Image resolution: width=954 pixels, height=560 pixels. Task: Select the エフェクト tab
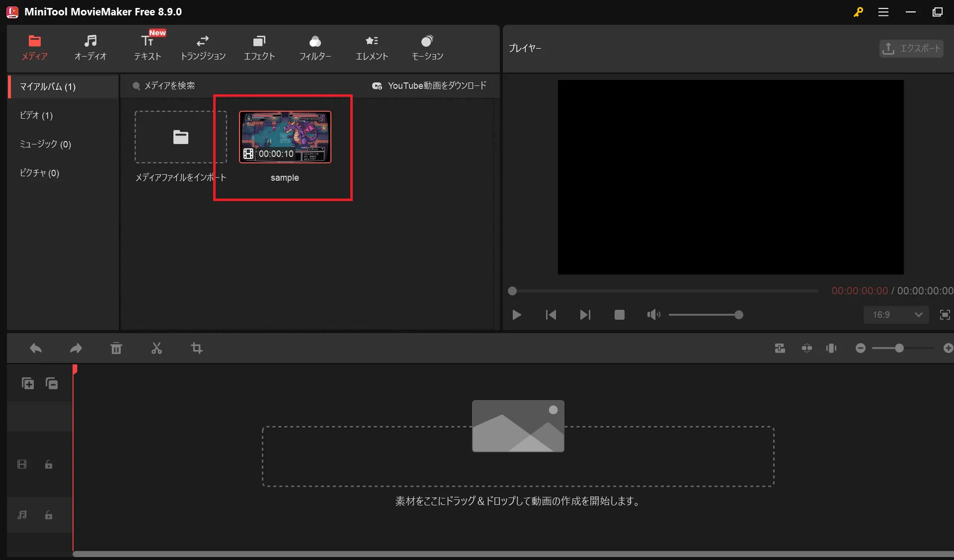(259, 48)
